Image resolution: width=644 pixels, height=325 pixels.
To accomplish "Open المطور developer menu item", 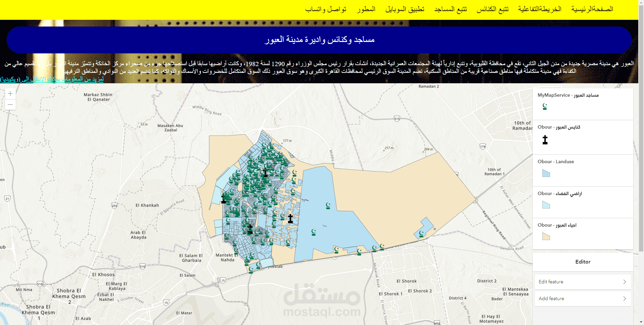I will coord(366,9).
